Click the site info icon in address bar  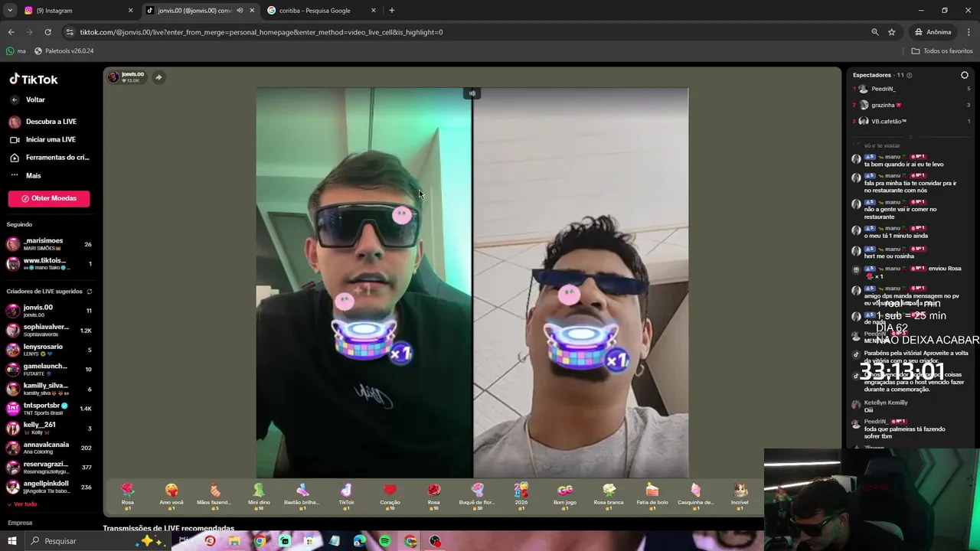tap(70, 32)
